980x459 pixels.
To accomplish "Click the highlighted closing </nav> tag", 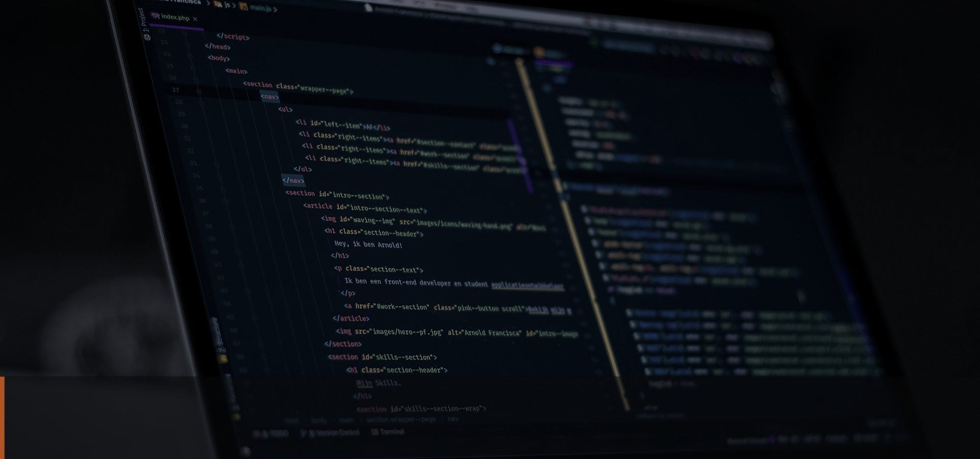I will [293, 180].
